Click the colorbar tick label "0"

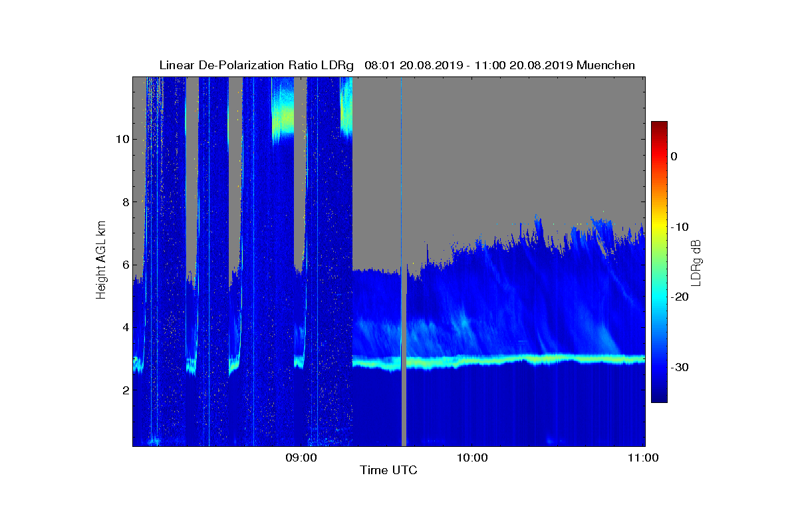(x=674, y=156)
